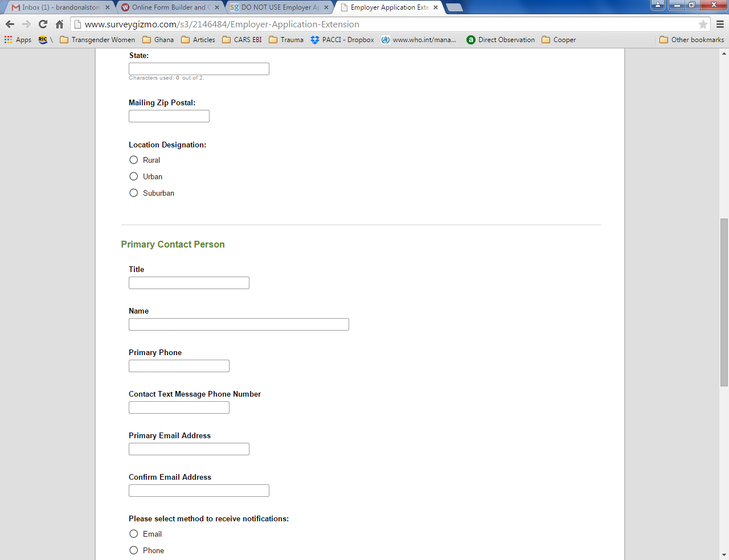Open the CARS EBI bookmark folder
This screenshot has height=560, width=729.
point(242,40)
